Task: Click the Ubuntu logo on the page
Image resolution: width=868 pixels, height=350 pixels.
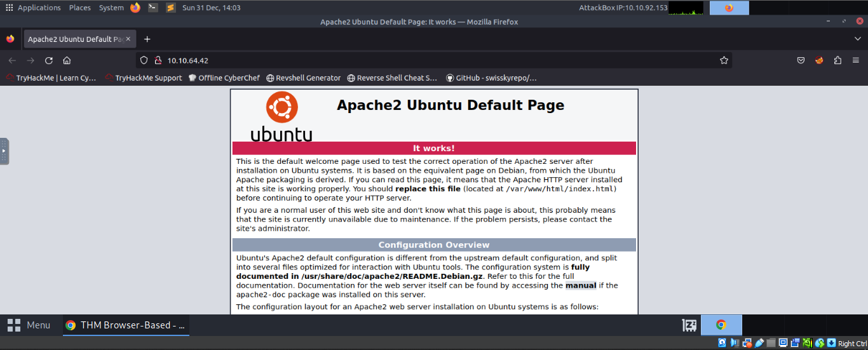Action: (x=281, y=116)
